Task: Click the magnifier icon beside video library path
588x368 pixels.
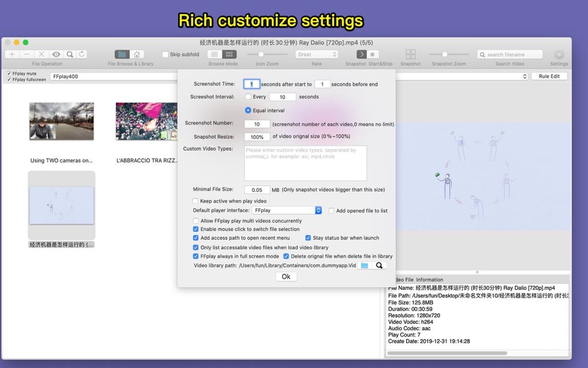Action: tap(379, 266)
